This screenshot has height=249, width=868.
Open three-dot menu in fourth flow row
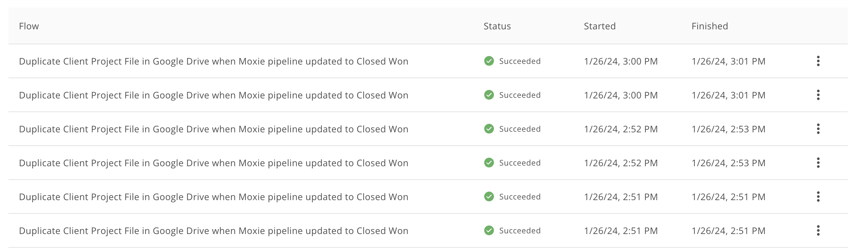click(818, 163)
